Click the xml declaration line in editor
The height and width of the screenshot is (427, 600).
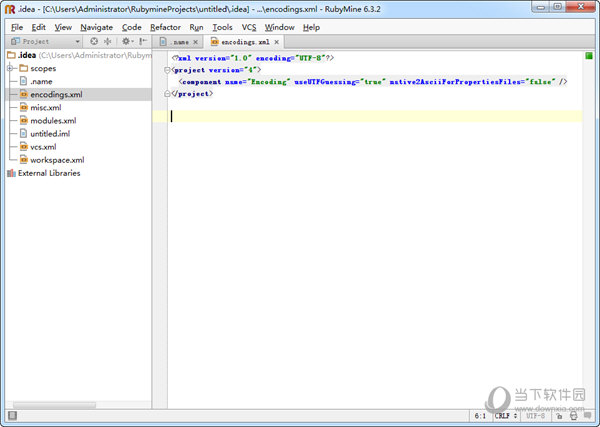[x=253, y=58]
